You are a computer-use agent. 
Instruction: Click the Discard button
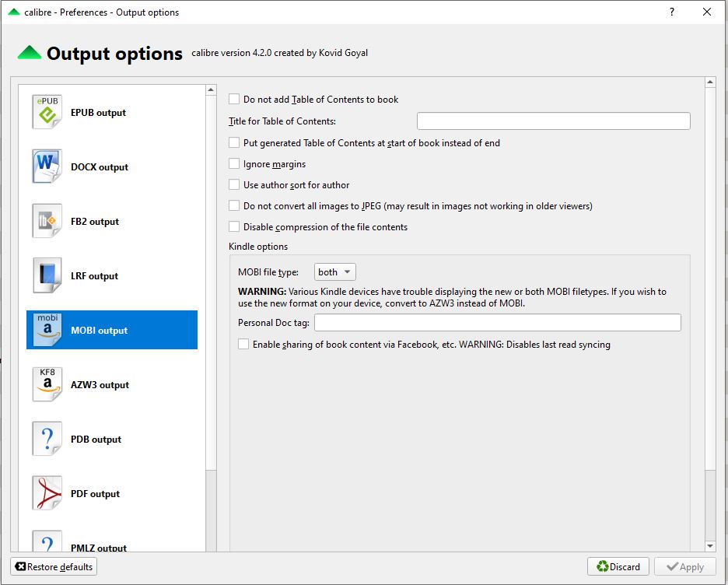(x=618, y=567)
